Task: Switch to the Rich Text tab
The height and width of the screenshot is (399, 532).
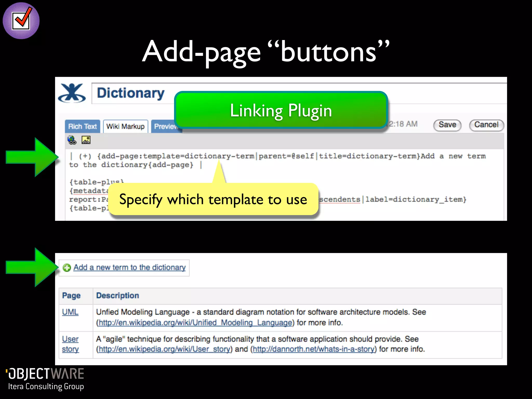Action: click(82, 127)
